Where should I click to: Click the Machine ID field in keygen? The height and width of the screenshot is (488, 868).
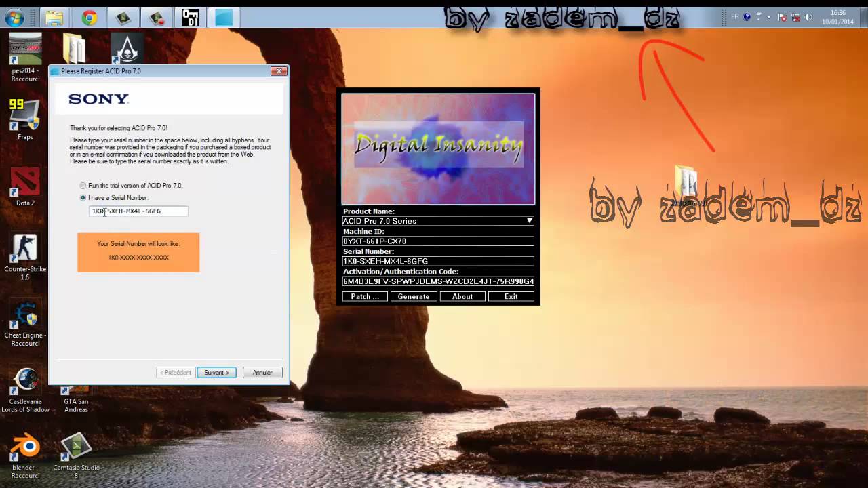[x=438, y=241]
